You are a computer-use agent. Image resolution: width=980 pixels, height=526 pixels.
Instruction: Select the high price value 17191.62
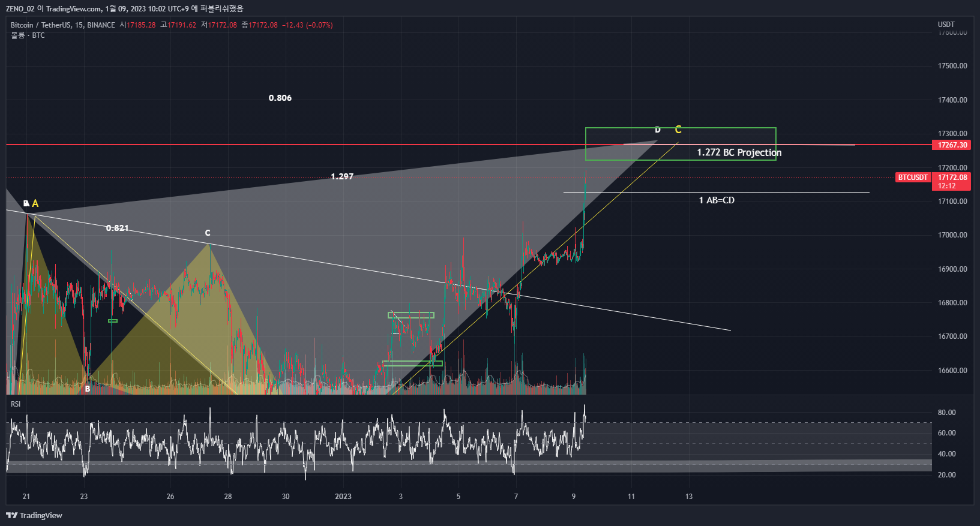tap(182, 25)
